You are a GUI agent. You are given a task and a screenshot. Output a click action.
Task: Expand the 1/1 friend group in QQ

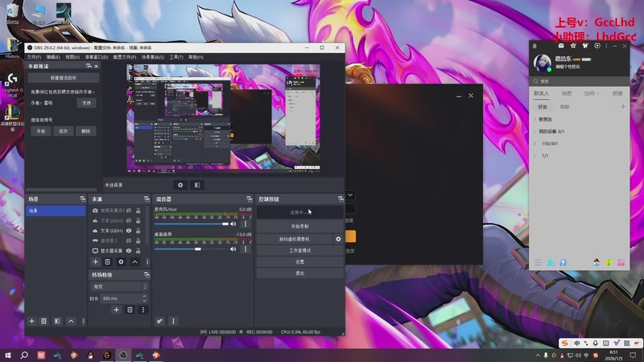535,156
